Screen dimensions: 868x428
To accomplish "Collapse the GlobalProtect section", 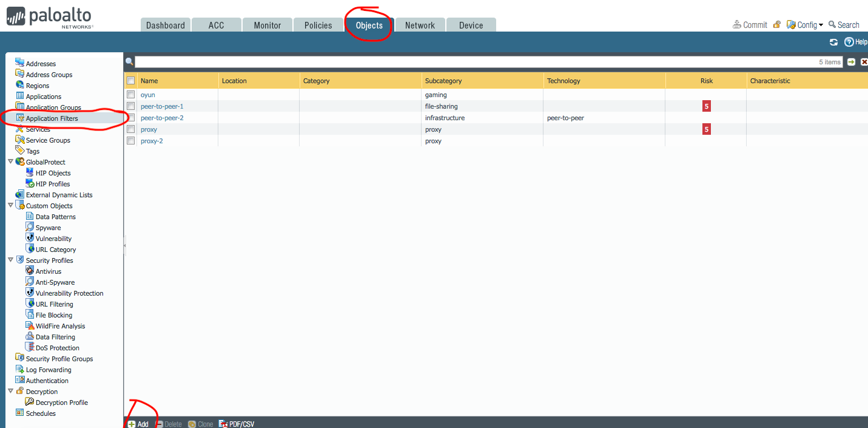I will [x=10, y=161].
